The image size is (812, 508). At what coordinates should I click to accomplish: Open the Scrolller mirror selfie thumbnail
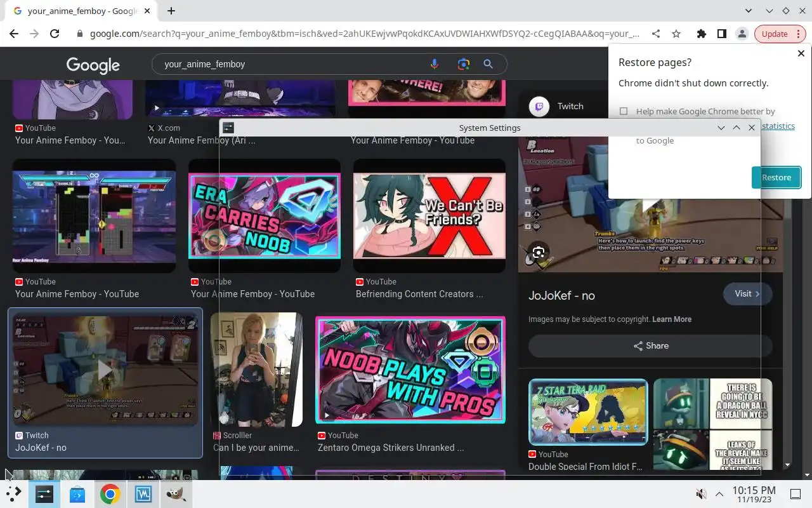coord(257,370)
